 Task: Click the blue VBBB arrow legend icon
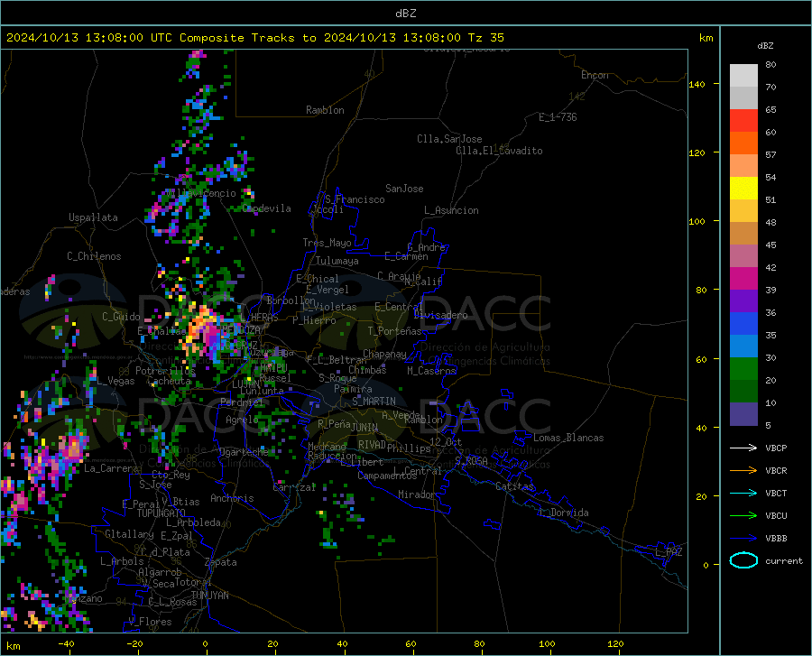pyautogui.click(x=743, y=538)
